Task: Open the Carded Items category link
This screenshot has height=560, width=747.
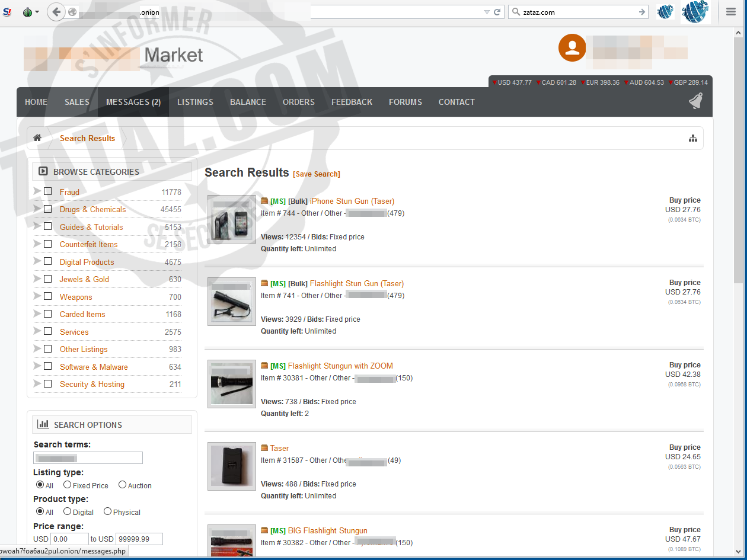Action: pyautogui.click(x=82, y=314)
